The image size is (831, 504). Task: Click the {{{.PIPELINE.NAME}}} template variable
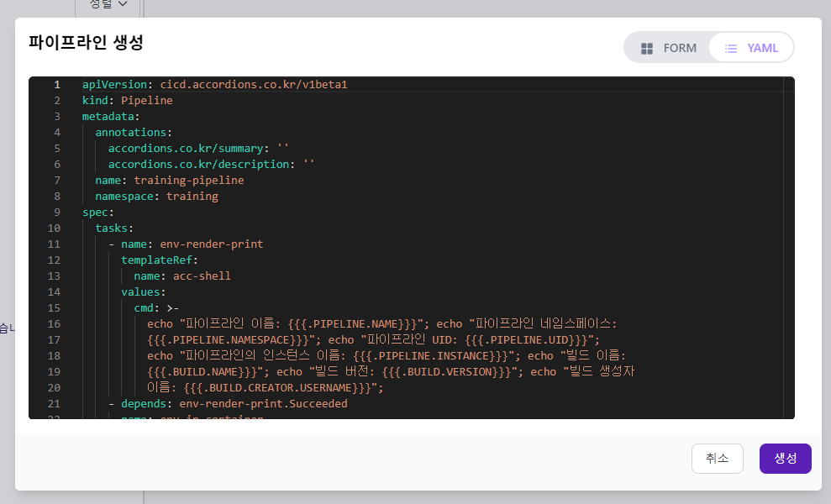coord(352,323)
